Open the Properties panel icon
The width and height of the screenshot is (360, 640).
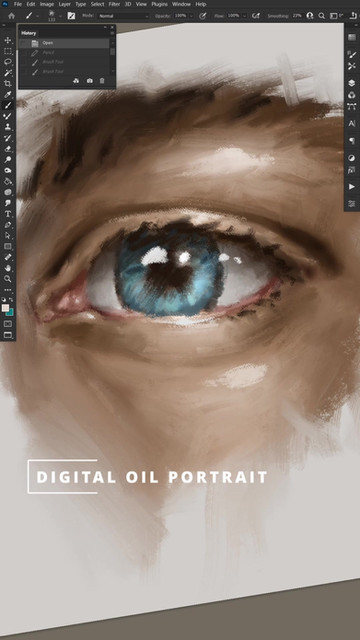(351, 203)
